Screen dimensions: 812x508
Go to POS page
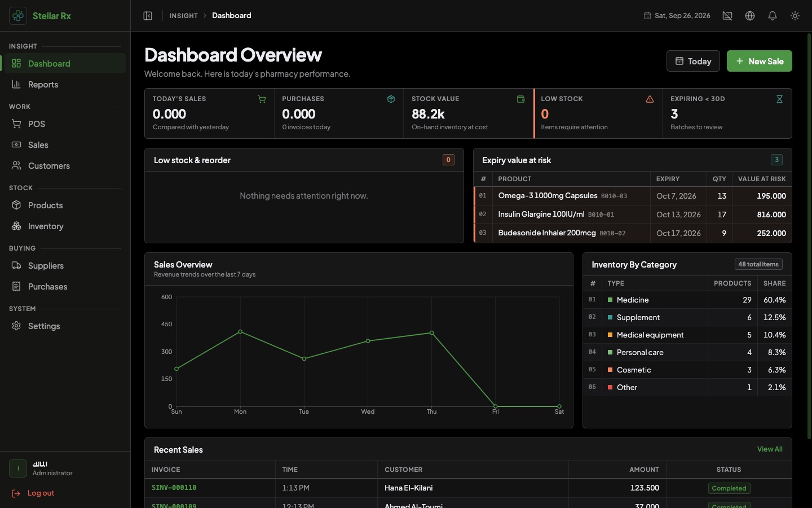pos(65,124)
